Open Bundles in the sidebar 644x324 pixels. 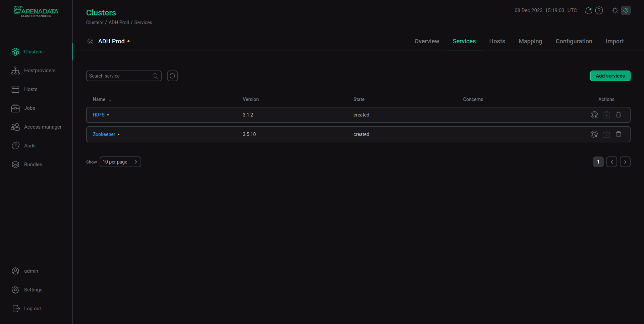click(x=33, y=165)
